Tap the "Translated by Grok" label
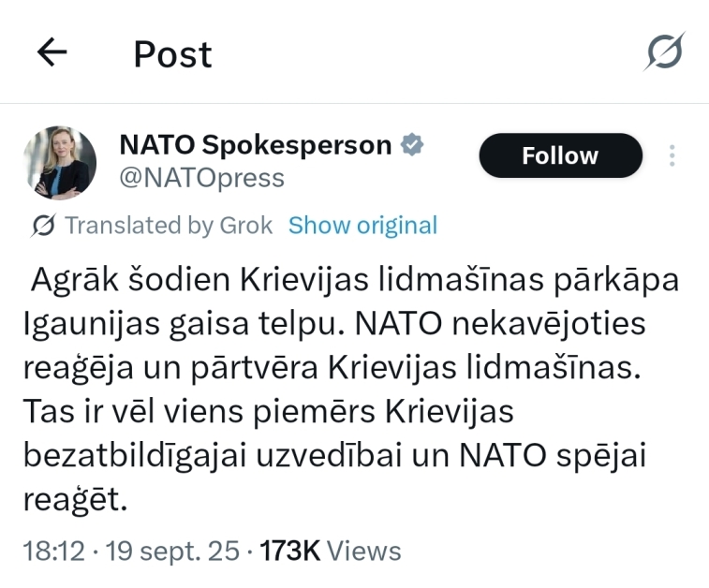 pyautogui.click(x=169, y=226)
